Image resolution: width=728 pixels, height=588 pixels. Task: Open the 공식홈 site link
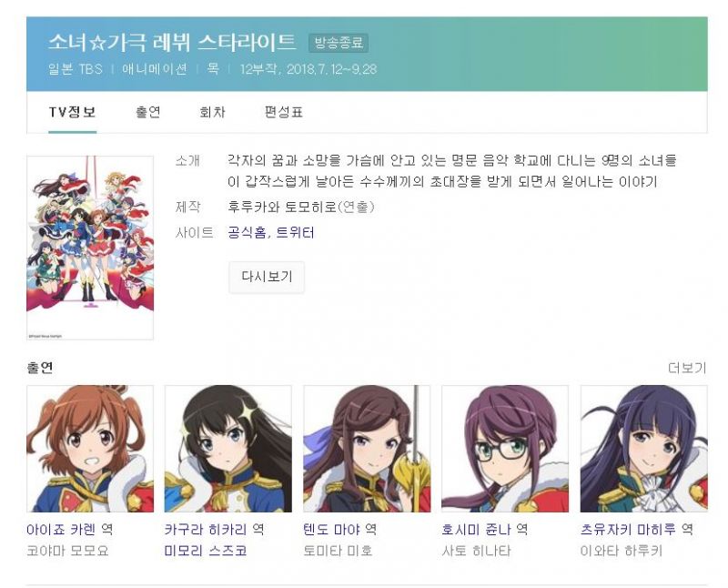(247, 232)
